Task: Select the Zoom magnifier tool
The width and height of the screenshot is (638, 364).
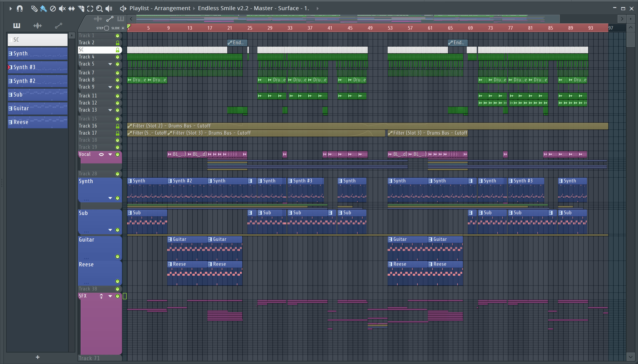Action: click(99, 9)
